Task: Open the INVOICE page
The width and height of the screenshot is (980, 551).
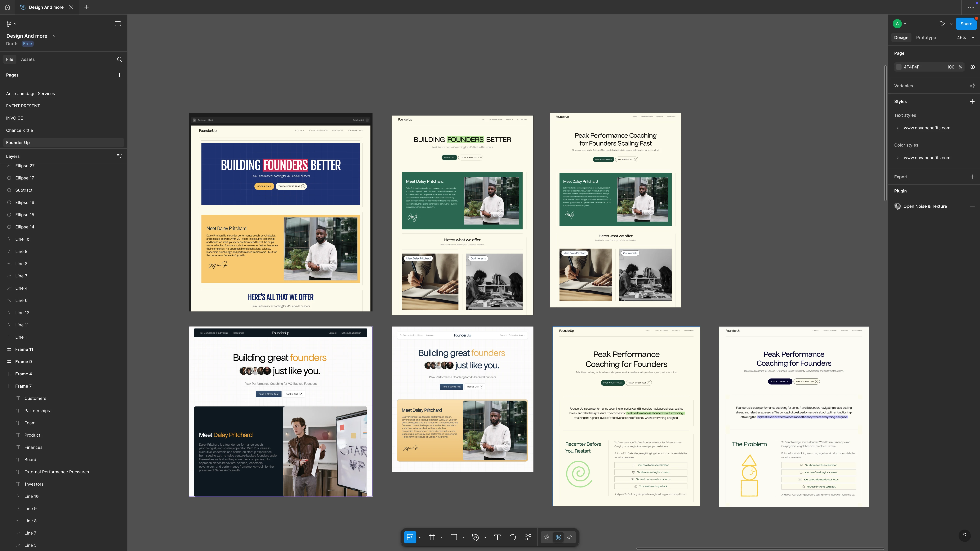Action: tap(64, 118)
